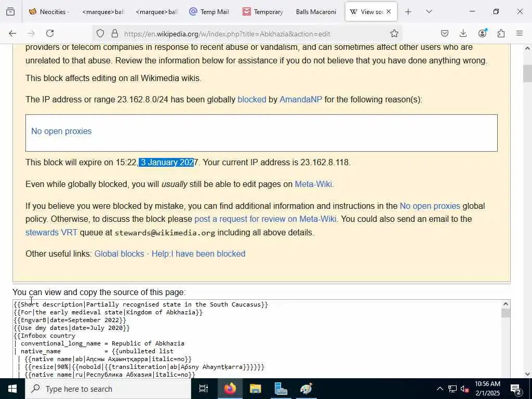532x399 pixels.
Task: Click the '{{Infobox country' source line
Action: [x=45, y=336]
